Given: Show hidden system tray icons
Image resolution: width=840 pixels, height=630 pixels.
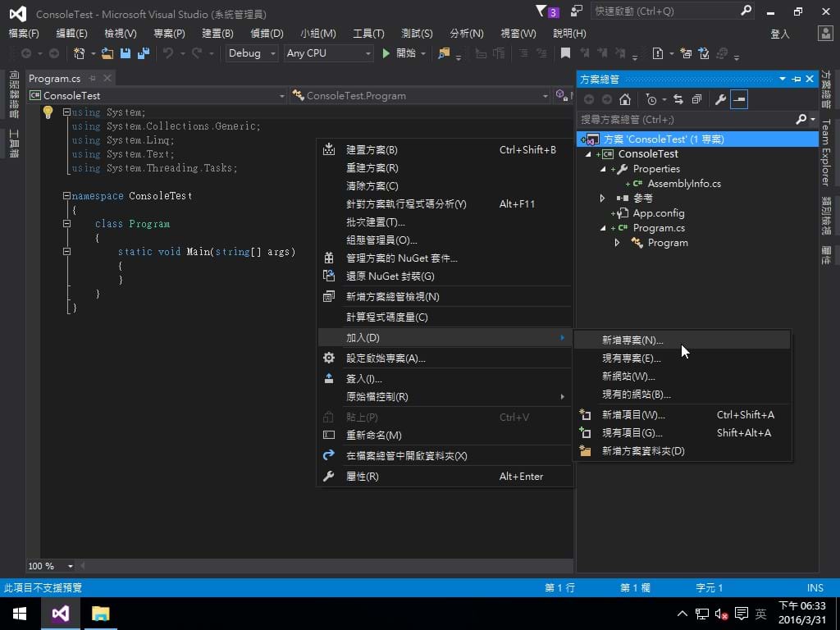Looking at the screenshot, I should (682, 614).
